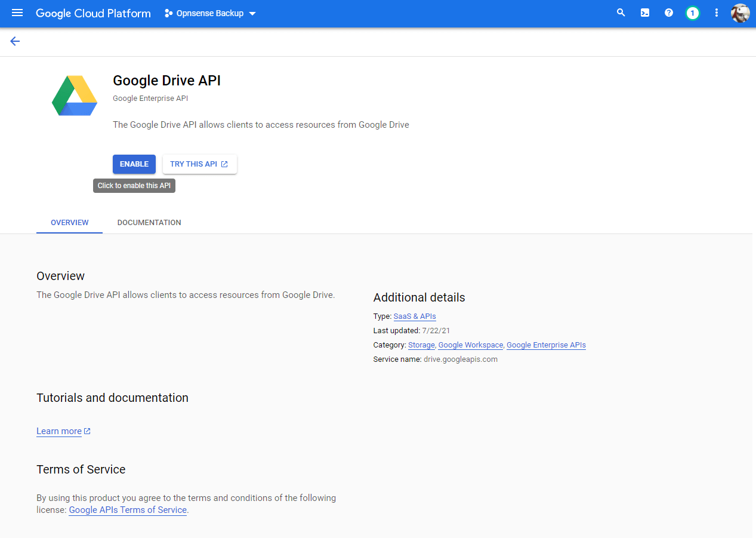
Task: Open the notifications bell showing 1
Action: coord(692,13)
